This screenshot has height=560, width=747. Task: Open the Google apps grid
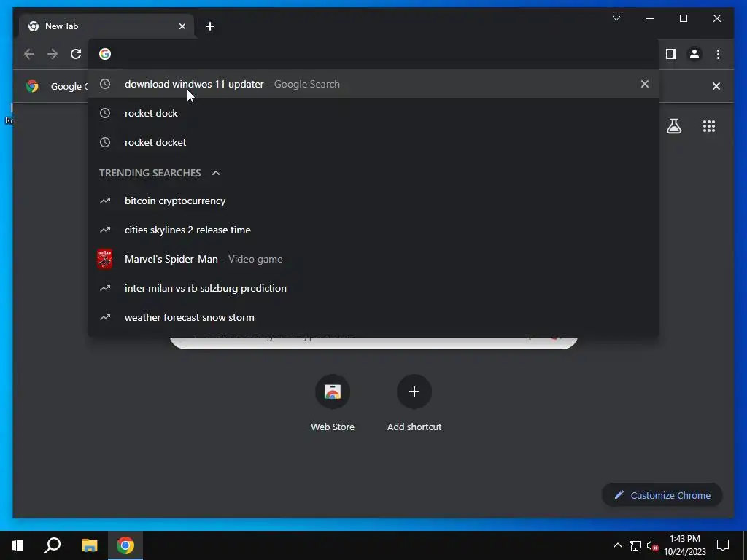(709, 126)
